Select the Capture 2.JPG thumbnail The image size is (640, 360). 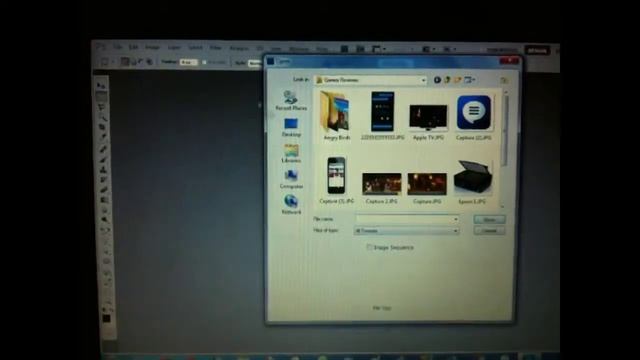(x=382, y=188)
